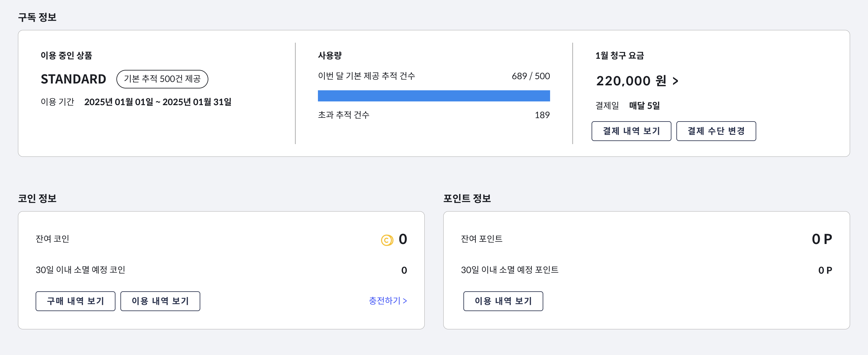The height and width of the screenshot is (355, 868).
Task: Click 이용 내역 보기 in the points panel
Action: click(503, 301)
